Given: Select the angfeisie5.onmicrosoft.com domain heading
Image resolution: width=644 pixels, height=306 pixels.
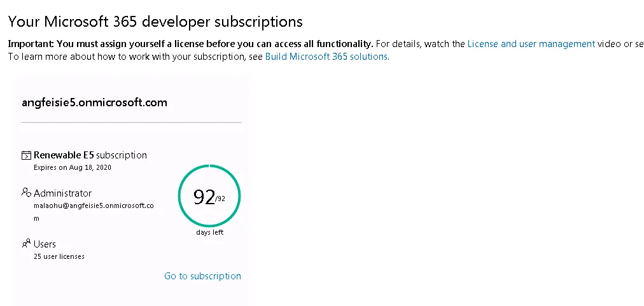Looking at the screenshot, I should click(x=94, y=102).
